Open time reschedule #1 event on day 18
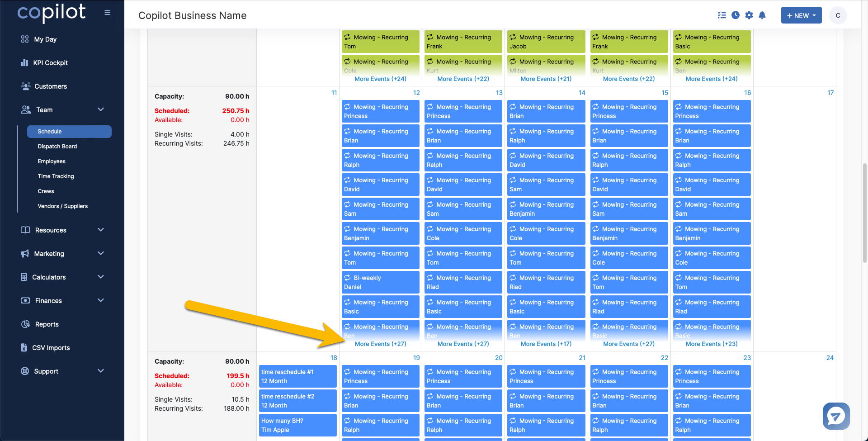The image size is (868, 441). click(297, 376)
